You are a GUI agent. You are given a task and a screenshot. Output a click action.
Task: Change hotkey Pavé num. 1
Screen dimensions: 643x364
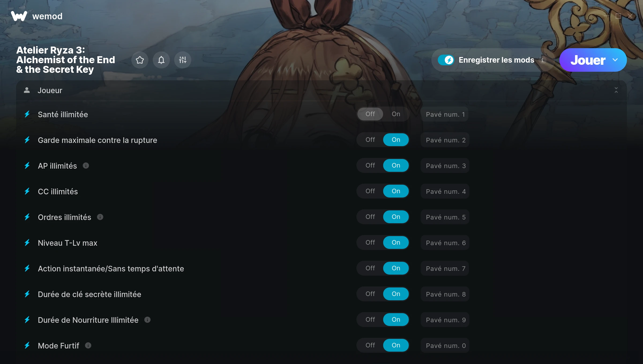click(x=445, y=114)
